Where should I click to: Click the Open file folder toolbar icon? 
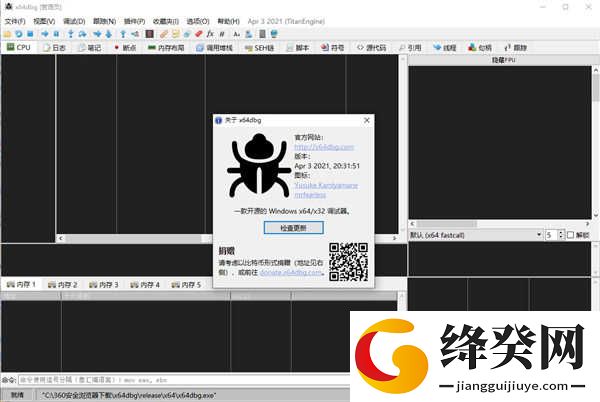(x=7, y=34)
